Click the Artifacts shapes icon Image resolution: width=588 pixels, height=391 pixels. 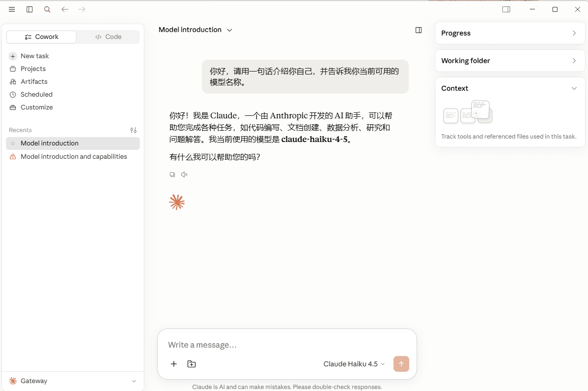point(13,81)
